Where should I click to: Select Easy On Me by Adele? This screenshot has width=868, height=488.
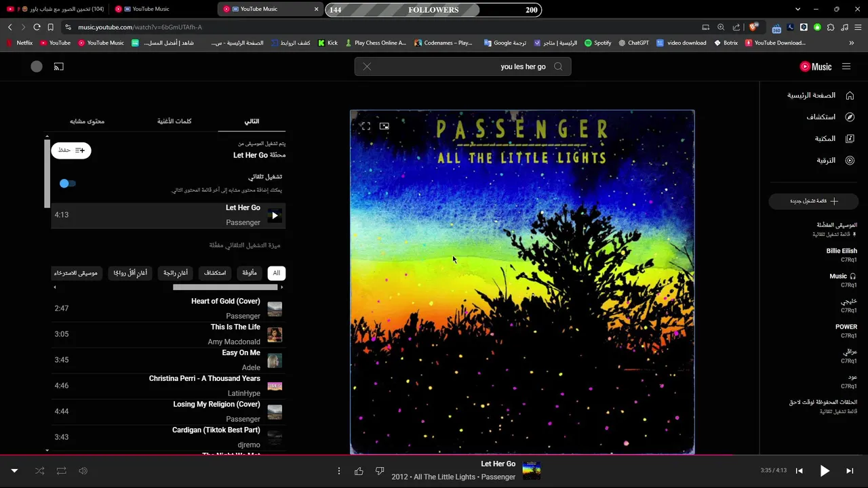168,360
